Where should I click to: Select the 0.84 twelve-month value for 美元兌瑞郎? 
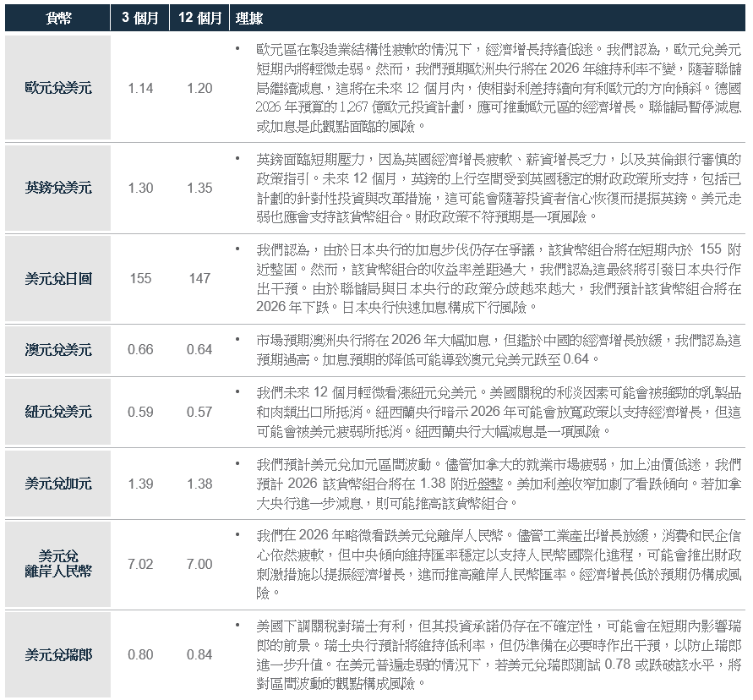tap(199, 654)
